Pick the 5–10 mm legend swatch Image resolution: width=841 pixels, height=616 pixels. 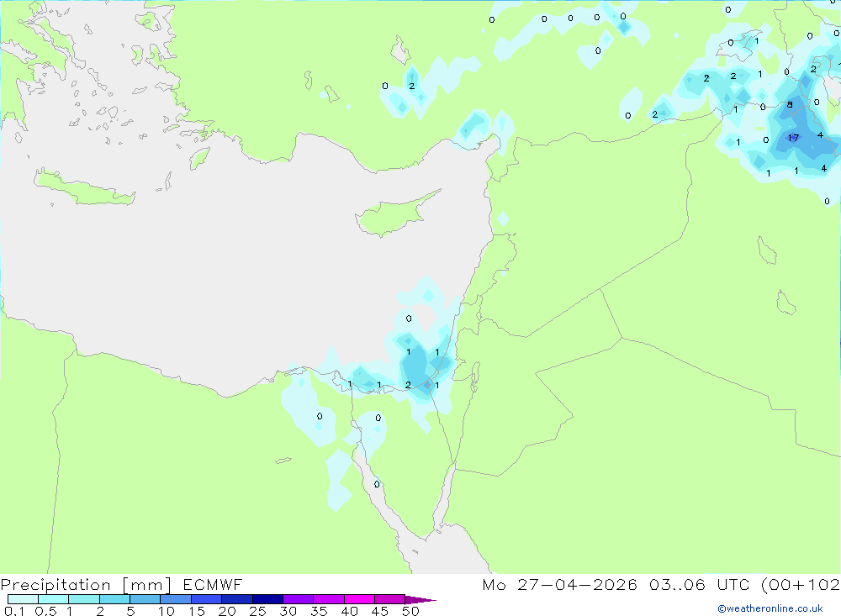click(x=145, y=599)
